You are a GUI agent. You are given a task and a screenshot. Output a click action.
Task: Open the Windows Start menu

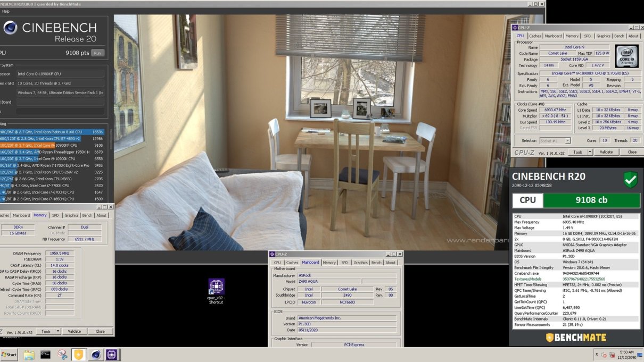click(x=9, y=355)
